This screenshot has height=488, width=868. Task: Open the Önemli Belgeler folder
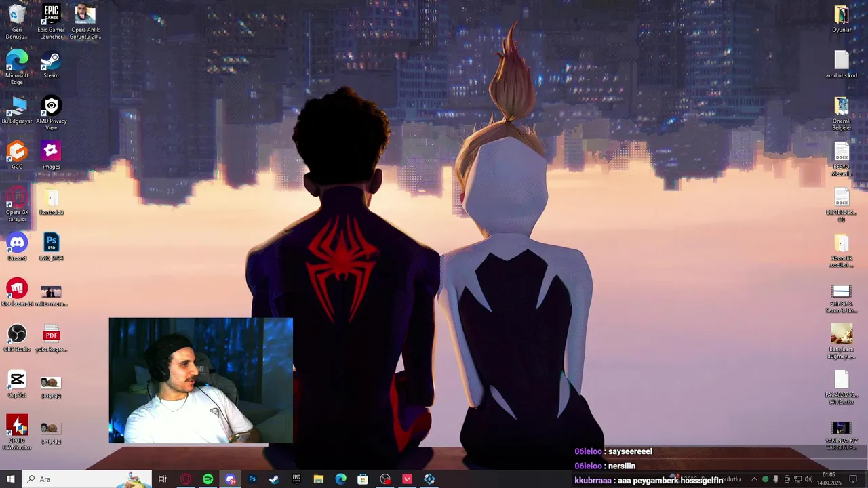point(842,114)
